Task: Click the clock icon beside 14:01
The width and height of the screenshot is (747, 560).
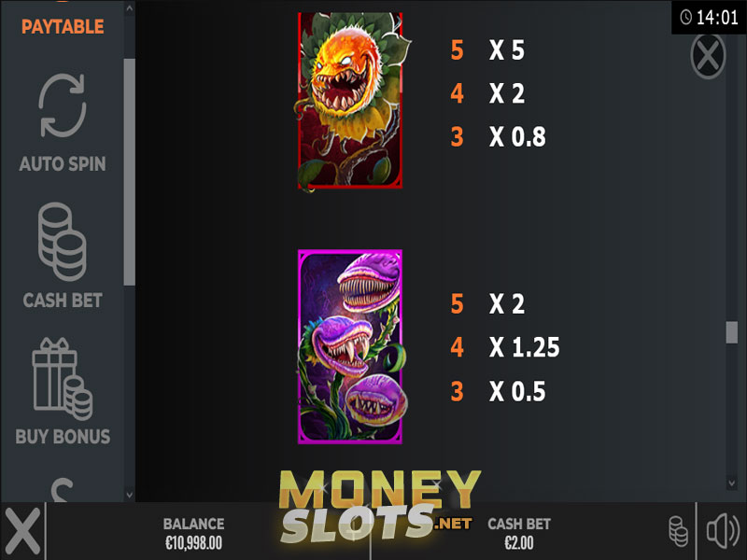Action: (x=685, y=18)
